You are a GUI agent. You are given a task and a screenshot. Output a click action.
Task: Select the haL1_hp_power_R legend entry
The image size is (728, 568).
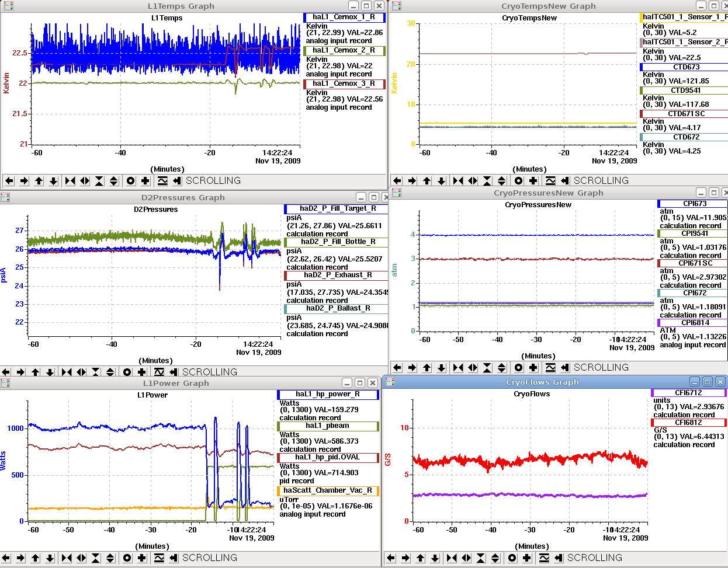(x=328, y=395)
